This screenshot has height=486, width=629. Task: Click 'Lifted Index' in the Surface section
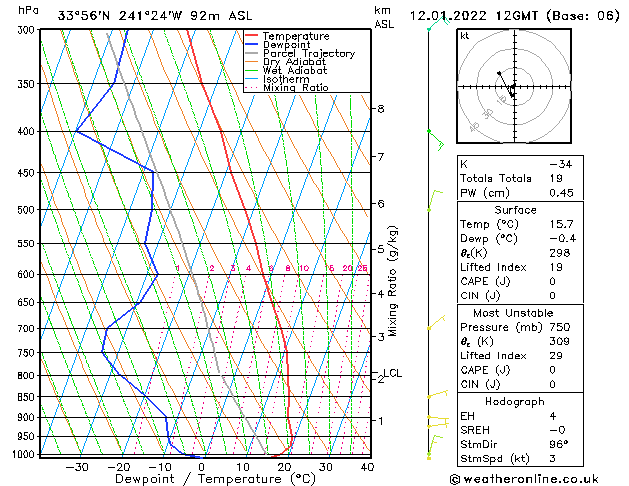493,267
